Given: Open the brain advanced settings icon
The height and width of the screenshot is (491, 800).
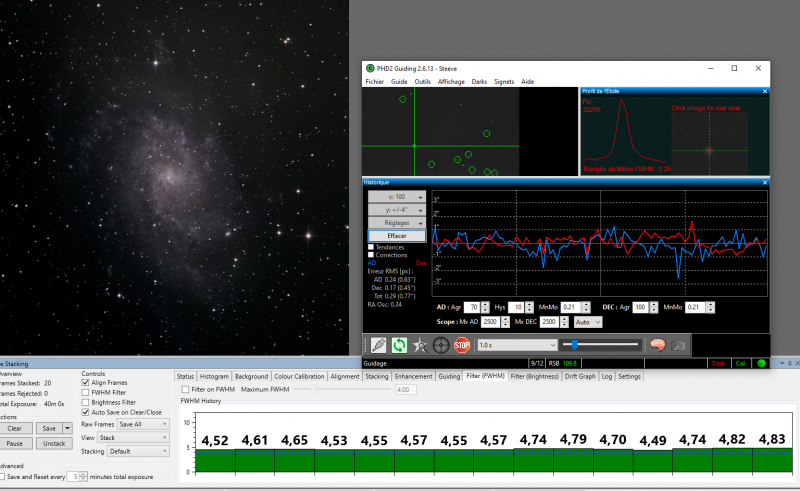Looking at the screenshot, I should click(x=658, y=345).
